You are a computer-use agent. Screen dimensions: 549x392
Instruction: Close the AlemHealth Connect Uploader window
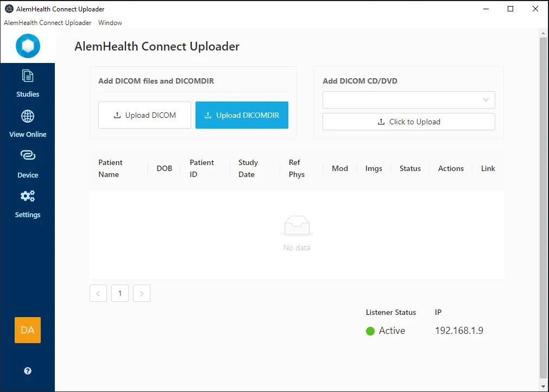pyautogui.click(x=535, y=9)
